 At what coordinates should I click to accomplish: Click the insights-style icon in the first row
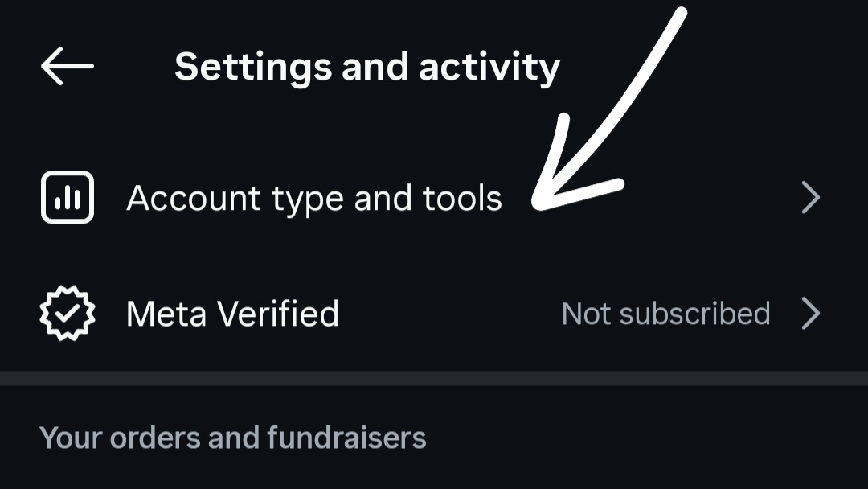67,197
